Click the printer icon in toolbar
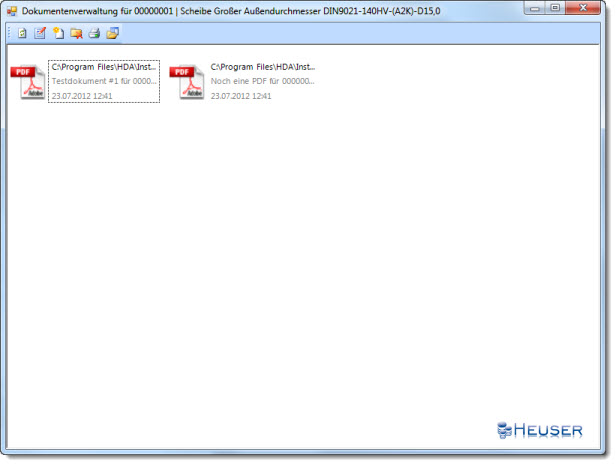 94,33
